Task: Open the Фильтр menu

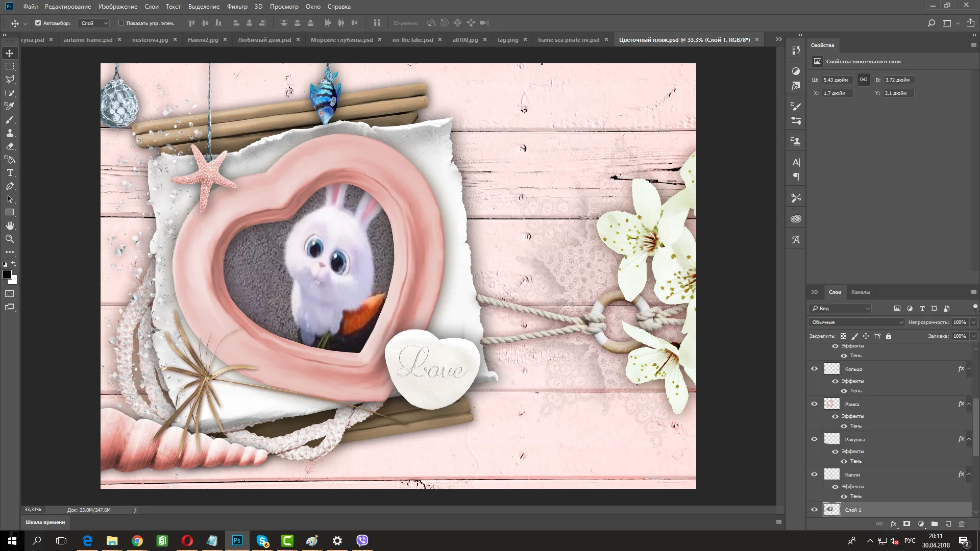Action: (x=237, y=7)
